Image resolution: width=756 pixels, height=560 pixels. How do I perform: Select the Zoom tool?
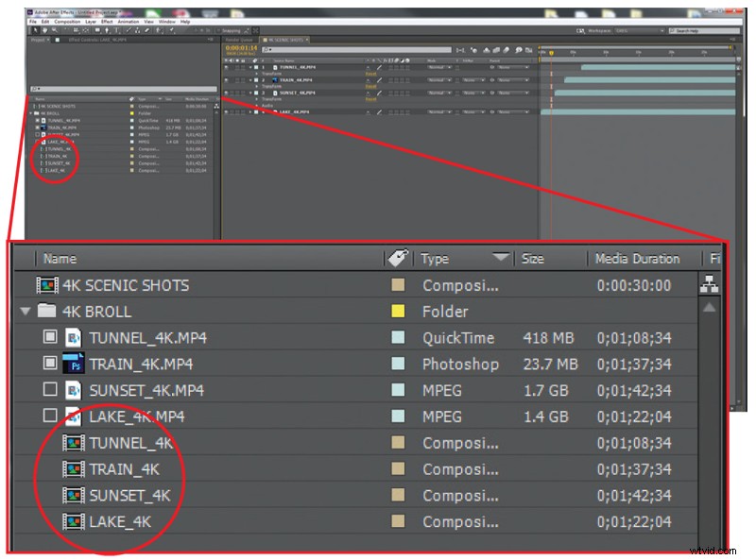point(54,31)
